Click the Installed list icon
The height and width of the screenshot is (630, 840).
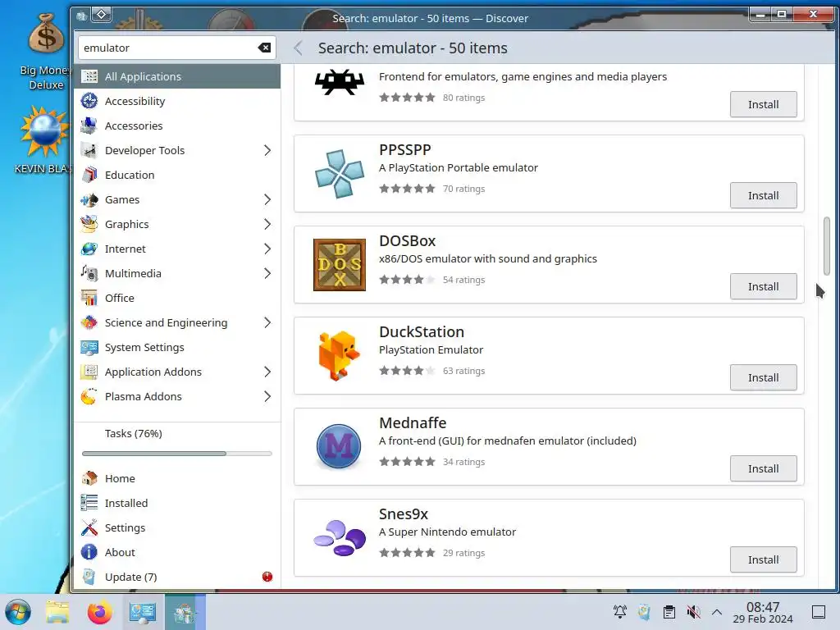pos(89,503)
